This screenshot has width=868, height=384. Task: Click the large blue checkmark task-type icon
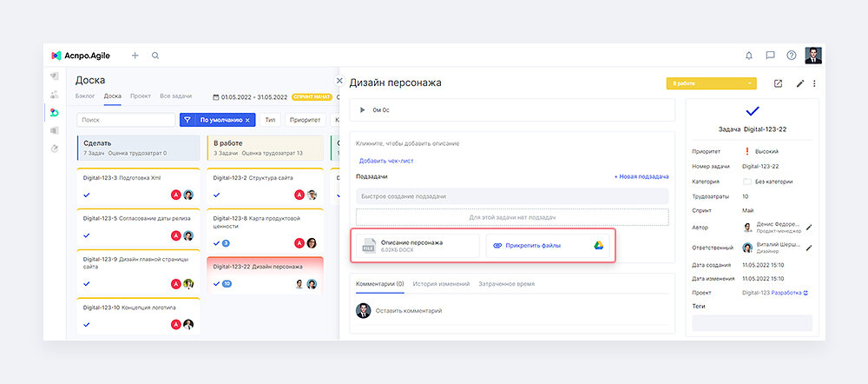point(753,111)
